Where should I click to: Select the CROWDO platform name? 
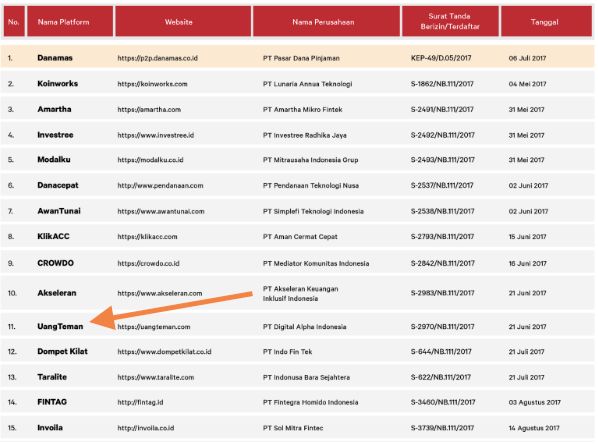(55, 263)
